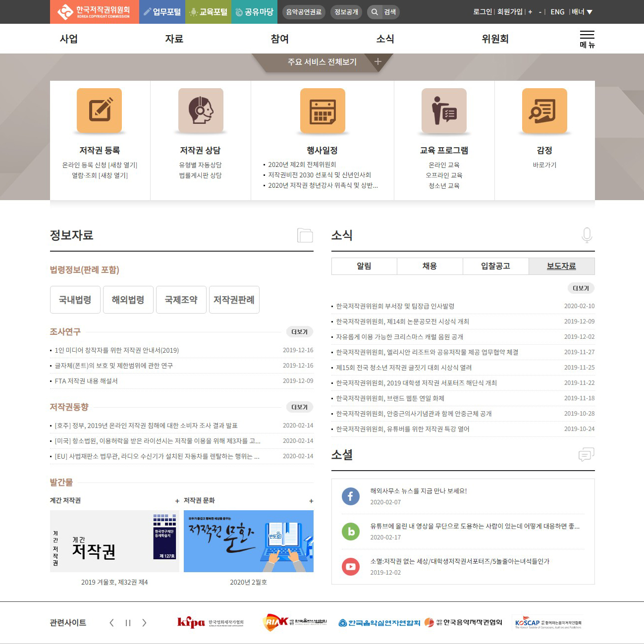Open the 저작권 문화 magazine thumbnail

248,541
